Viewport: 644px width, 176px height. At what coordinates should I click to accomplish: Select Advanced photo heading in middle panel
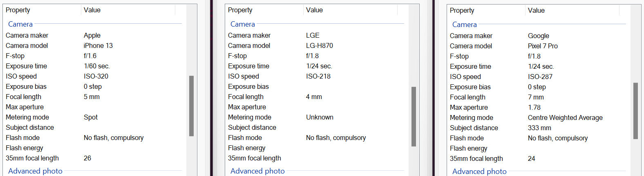pos(257,171)
